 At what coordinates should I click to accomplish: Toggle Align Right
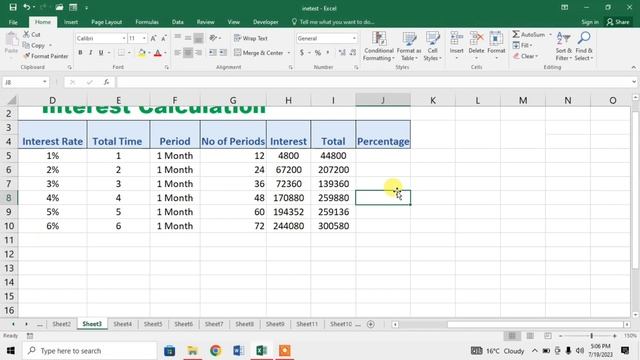point(198,53)
